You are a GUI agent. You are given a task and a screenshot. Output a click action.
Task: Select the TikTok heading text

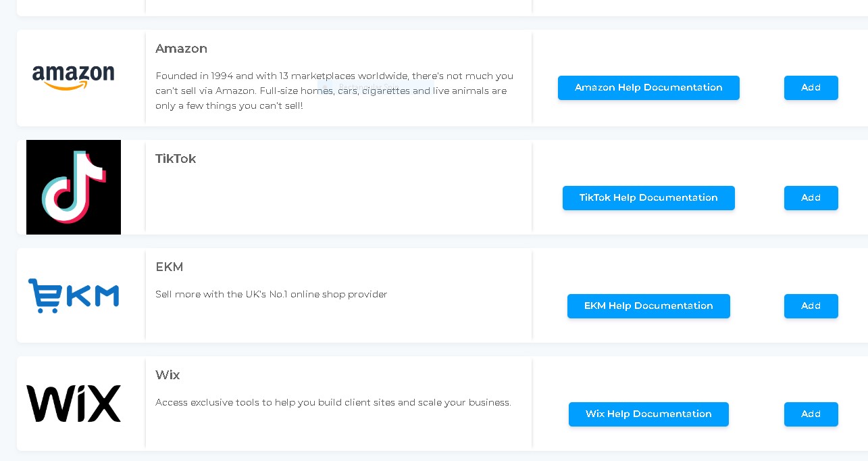(x=176, y=159)
